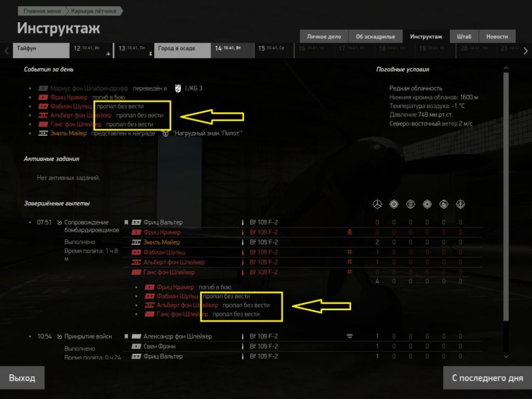This screenshot has width=532, height=399.
Task: Open the Личное дело tab
Action: (323, 36)
